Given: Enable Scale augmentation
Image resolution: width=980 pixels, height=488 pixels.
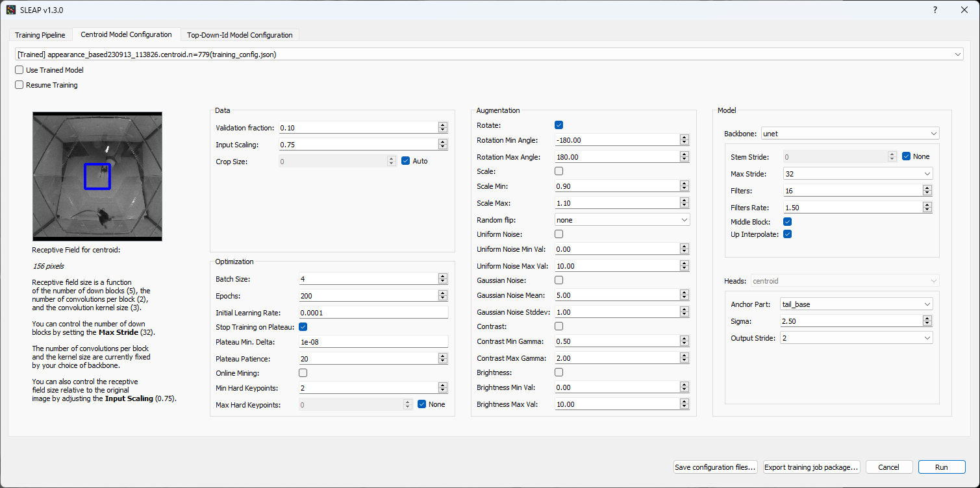Looking at the screenshot, I should coord(559,171).
